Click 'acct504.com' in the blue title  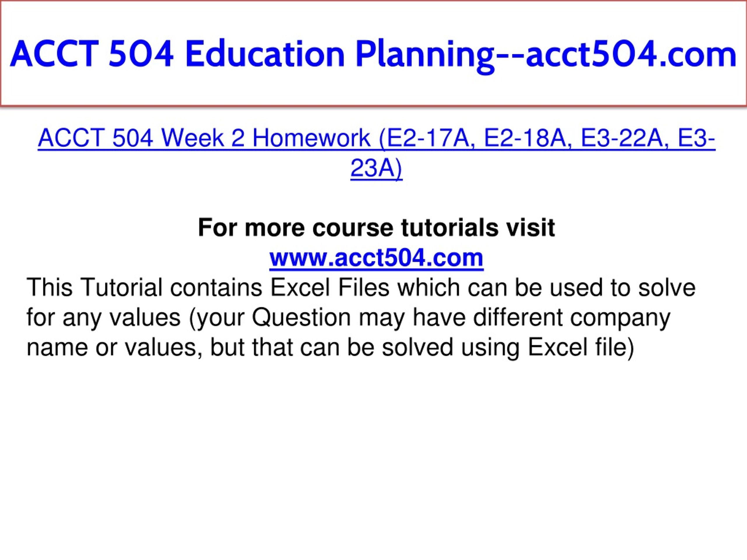point(631,54)
